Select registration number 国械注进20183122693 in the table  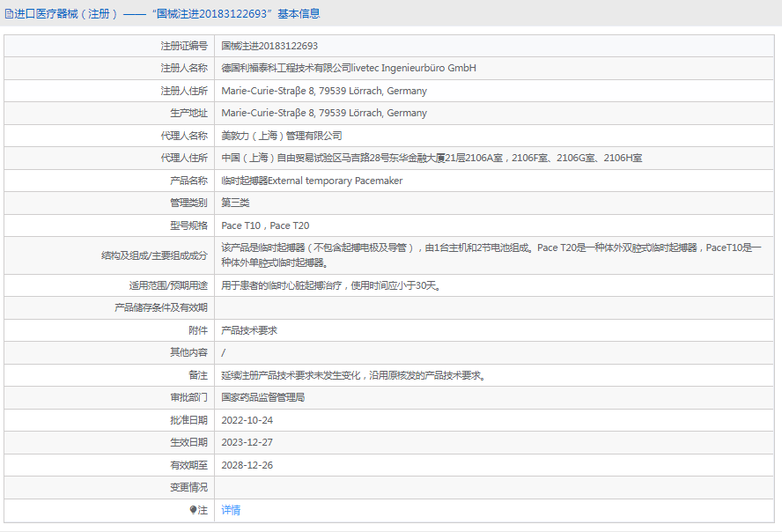coord(269,46)
